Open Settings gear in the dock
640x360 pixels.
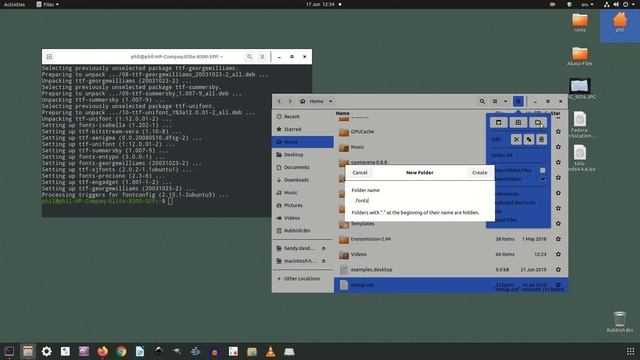click(x=47, y=351)
